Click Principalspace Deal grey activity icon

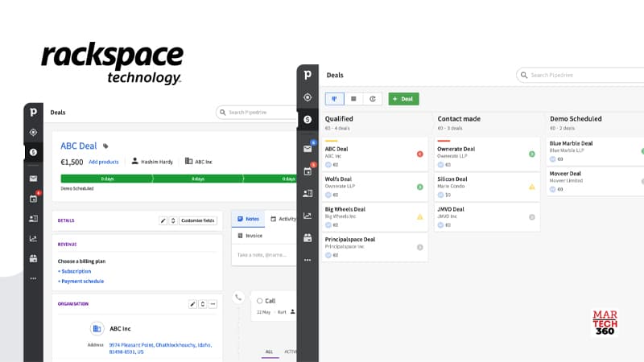(x=419, y=247)
